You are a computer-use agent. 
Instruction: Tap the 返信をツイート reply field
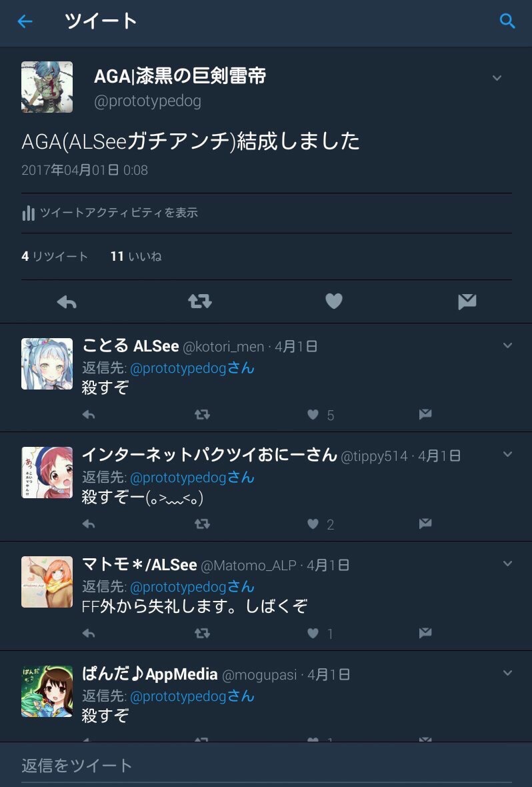266,765
